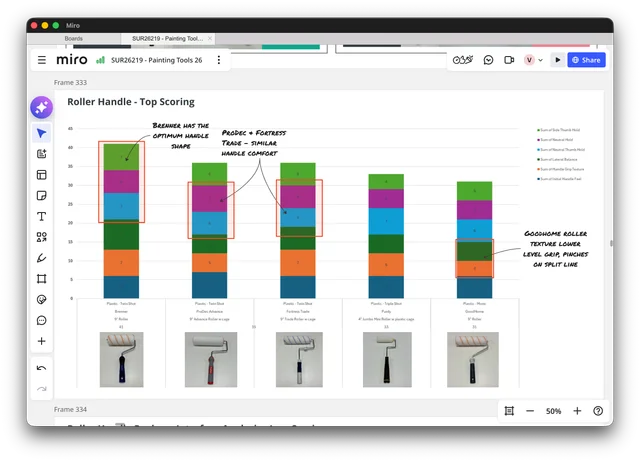Click the 50% zoom level
This screenshot has width=640, height=461.
click(x=553, y=411)
